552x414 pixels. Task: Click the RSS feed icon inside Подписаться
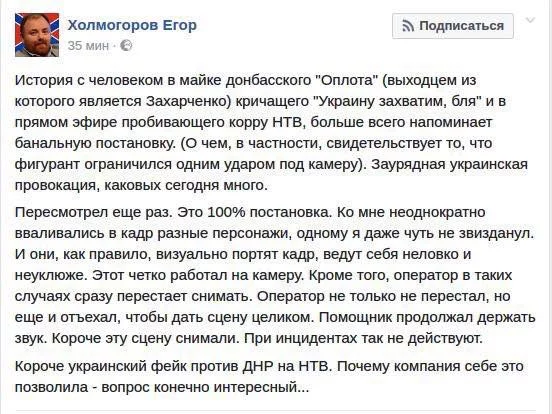click(x=408, y=26)
